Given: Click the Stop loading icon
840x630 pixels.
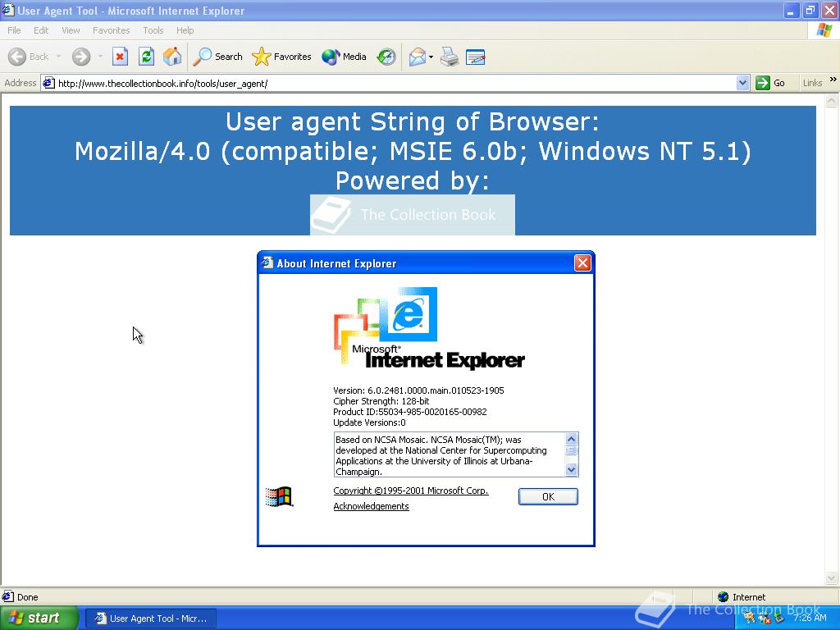Looking at the screenshot, I should click(120, 57).
